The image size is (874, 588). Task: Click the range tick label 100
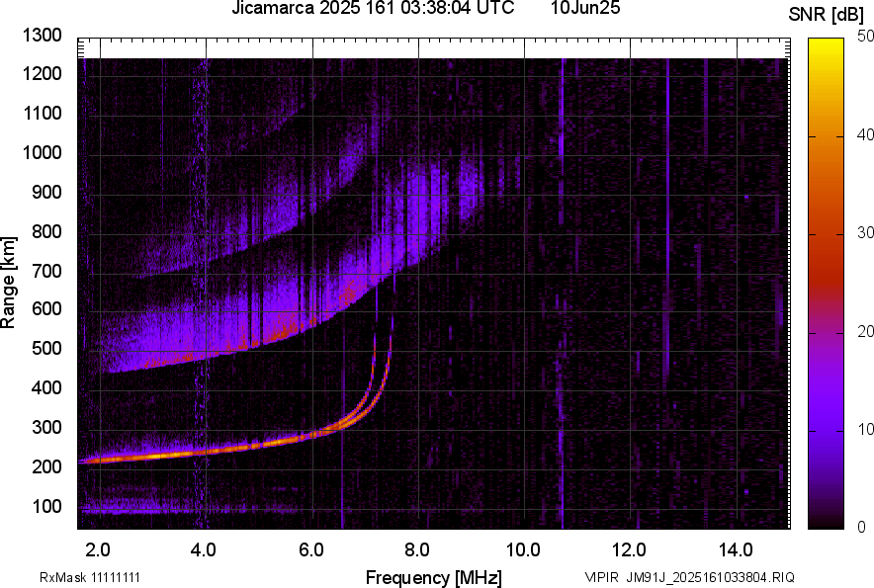46,506
